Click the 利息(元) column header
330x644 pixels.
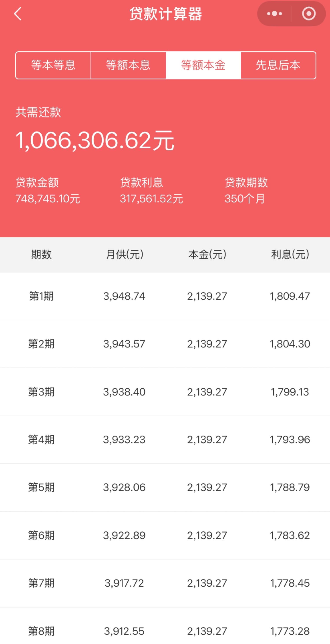(290, 254)
